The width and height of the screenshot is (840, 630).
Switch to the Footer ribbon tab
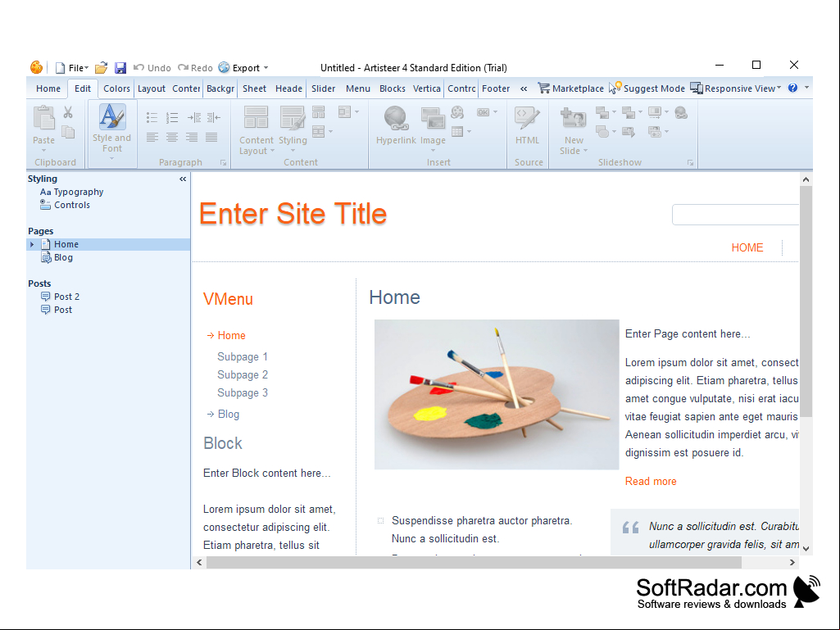pos(496,89)
